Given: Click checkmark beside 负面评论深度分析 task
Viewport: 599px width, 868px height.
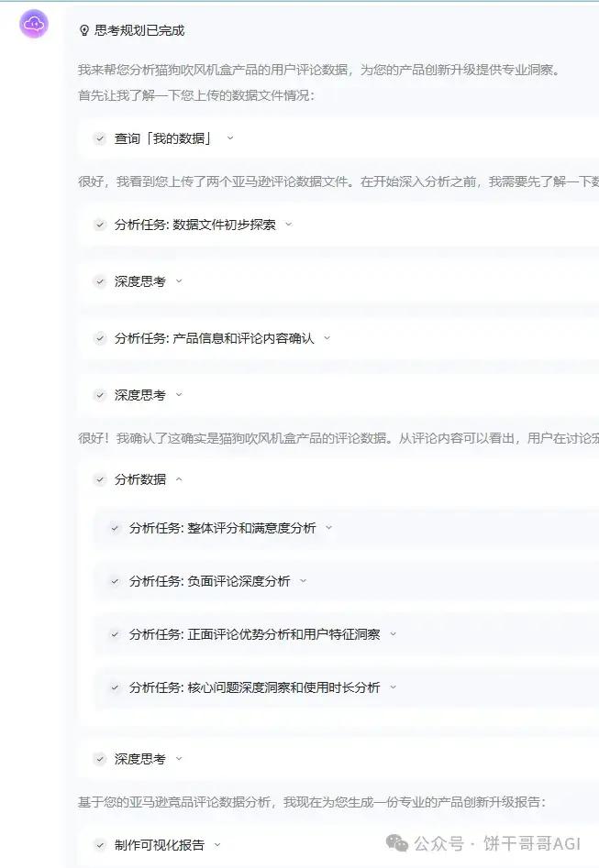Looking at the screenshot, I should (x=115, y=581).
